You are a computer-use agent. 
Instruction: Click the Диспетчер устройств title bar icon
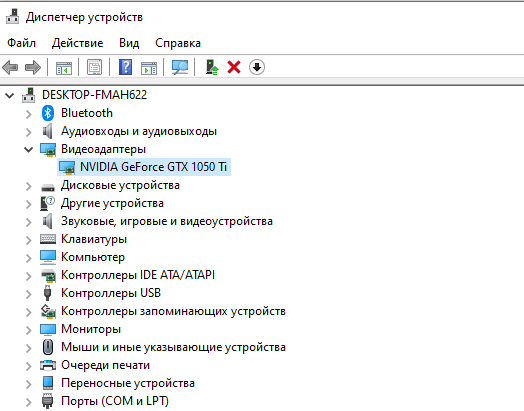tap(13, 16)
